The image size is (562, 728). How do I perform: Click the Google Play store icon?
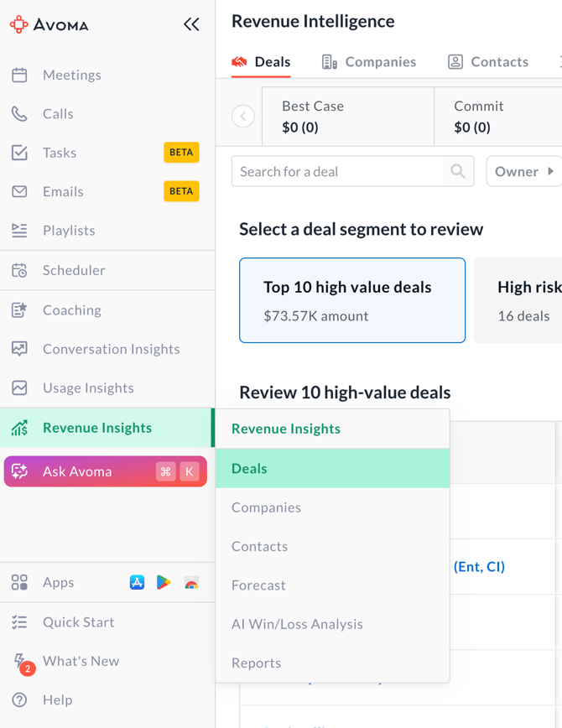tap(164, 582)
